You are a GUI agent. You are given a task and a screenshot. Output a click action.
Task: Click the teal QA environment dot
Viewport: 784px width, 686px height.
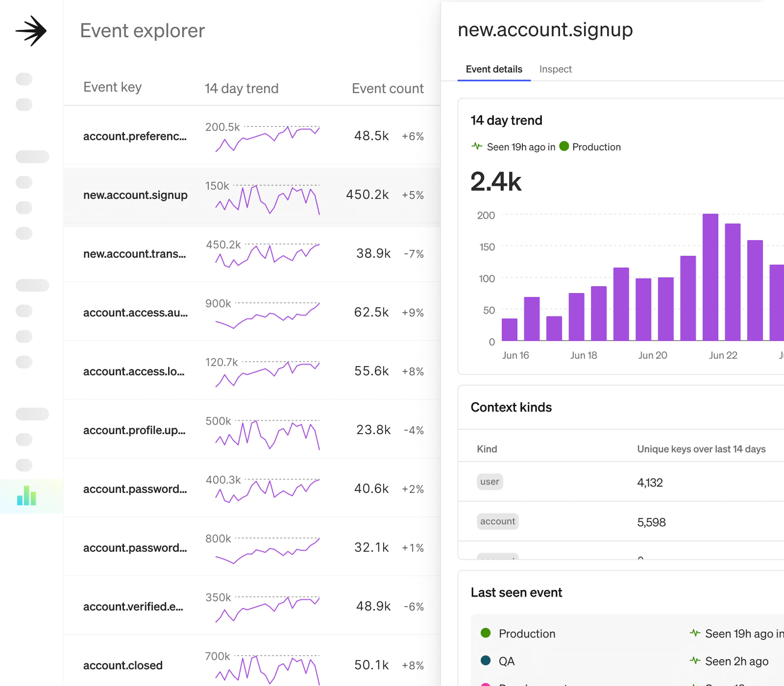coord(486,660)
